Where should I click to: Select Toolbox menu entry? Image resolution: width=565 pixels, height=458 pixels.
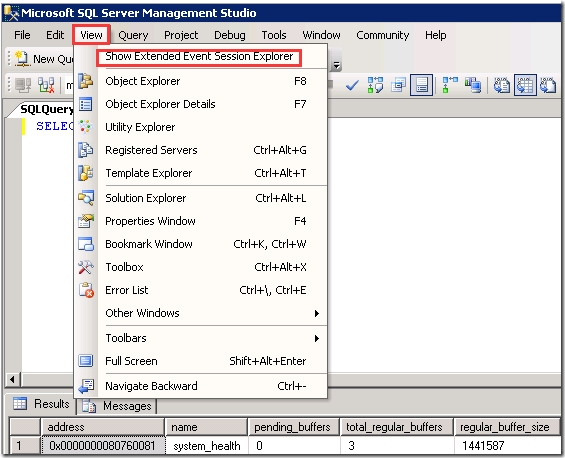201,267
